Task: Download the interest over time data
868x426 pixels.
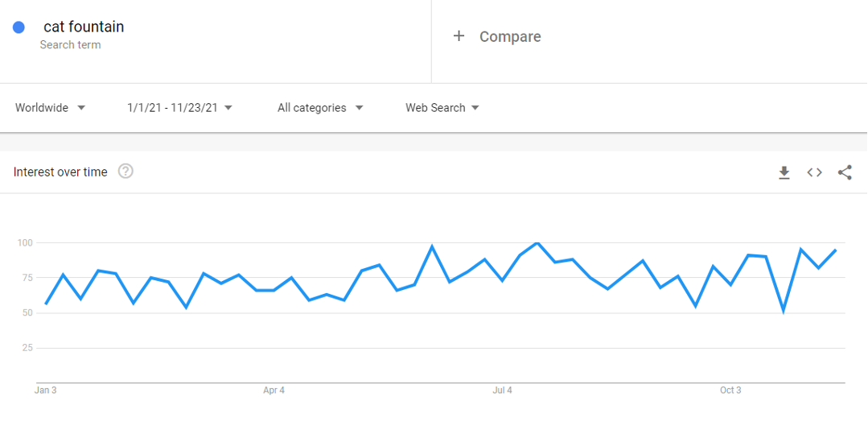Action: pos(784,173)
